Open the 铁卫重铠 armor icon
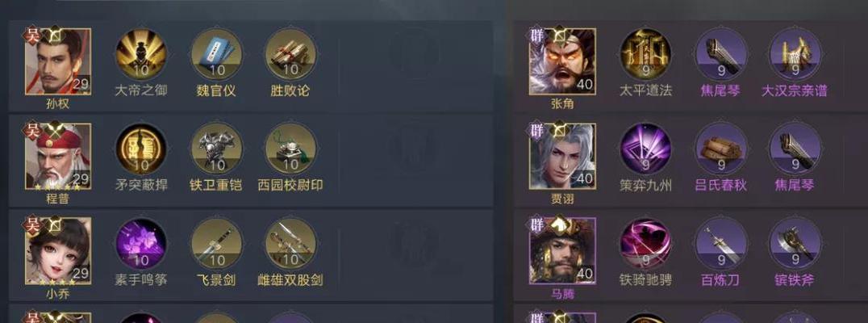The height and width of the screenshot is (323, 868). pos(216,149)
